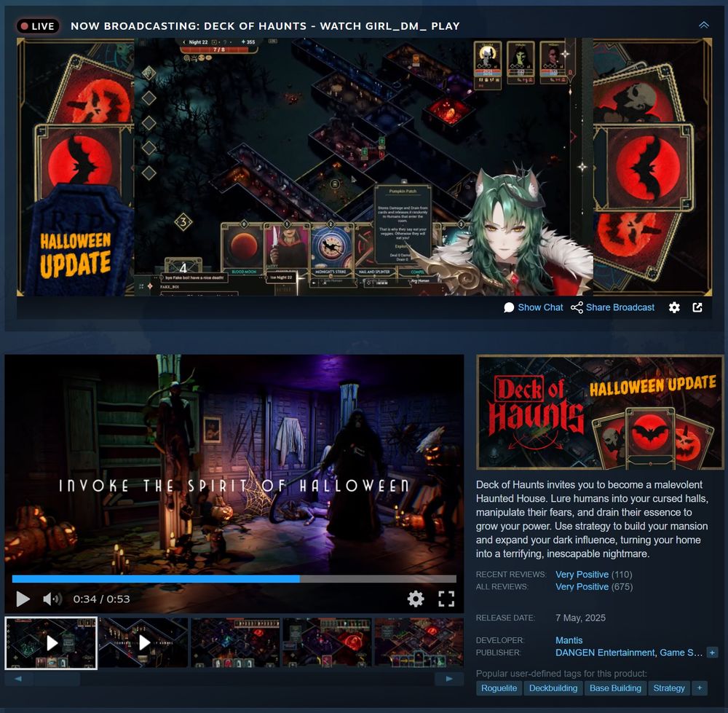
Task: Expand more tags with the plus button
Action: pos(699,688)
